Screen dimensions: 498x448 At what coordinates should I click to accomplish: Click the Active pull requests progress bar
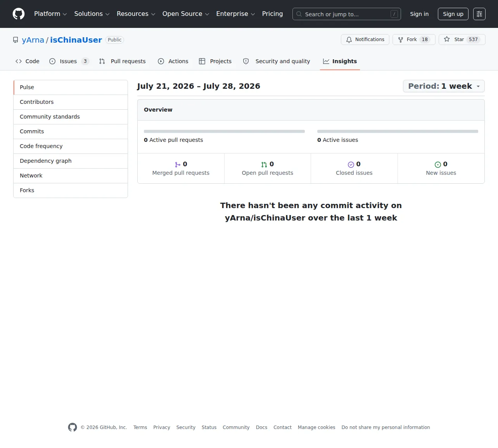[x=224, y=131]
